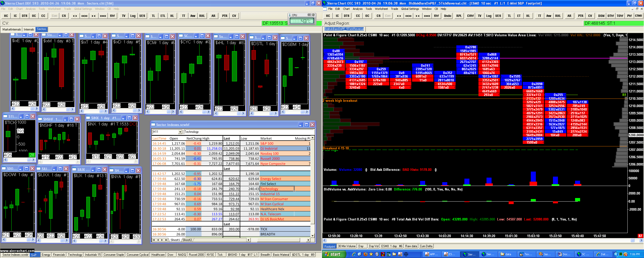Click the ETL button in the DDF window toolbar
This screenshot has width=644, height=258.
[x=163, y=16]
